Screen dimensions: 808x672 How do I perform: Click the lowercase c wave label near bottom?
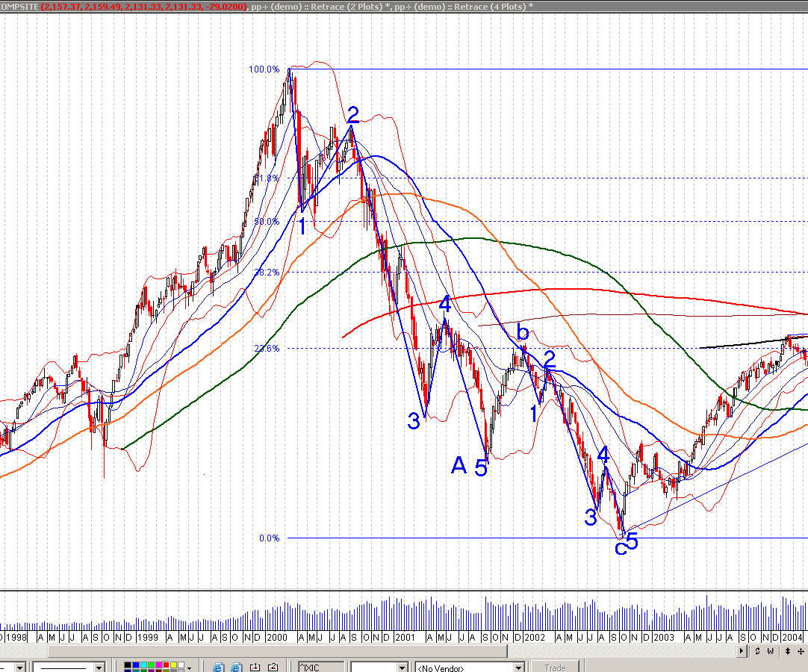pos(621,547)
